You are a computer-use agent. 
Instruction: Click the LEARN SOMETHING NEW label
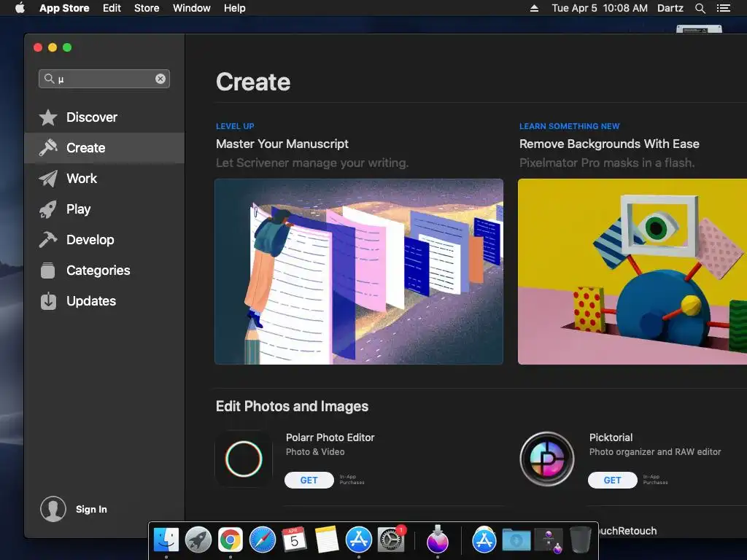pyautogui.click(x=569, y=126)
